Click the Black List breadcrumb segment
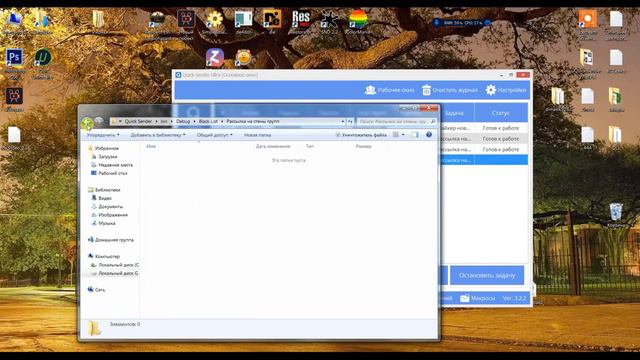This screenshot has height=360, width=640. tap(208, 121)
